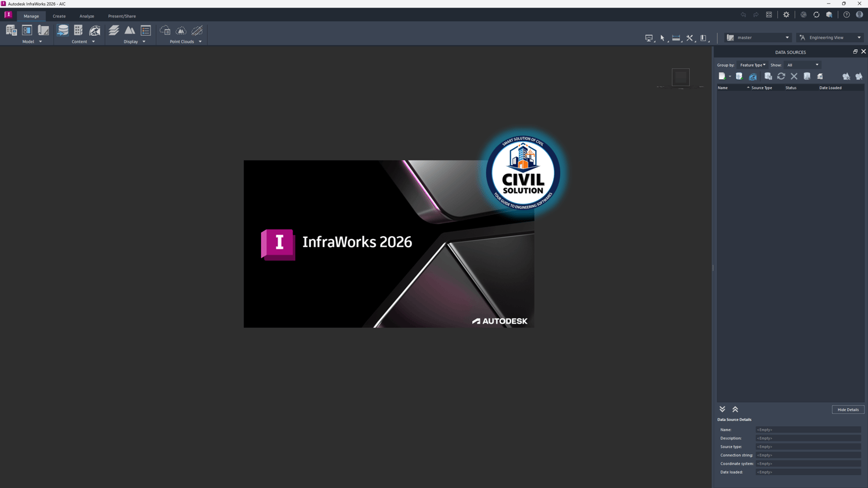
Task: Refresh the selected data source
Action: (x=781, y=76)
